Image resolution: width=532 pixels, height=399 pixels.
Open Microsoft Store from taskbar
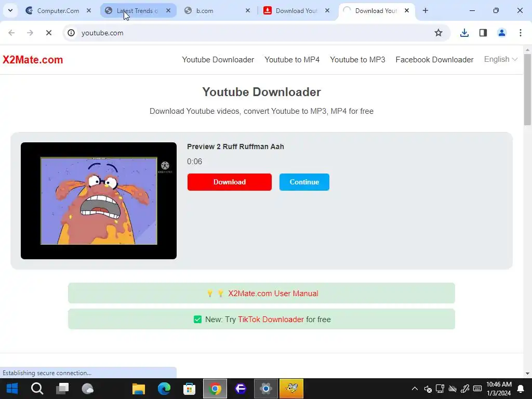click(189, 389)
